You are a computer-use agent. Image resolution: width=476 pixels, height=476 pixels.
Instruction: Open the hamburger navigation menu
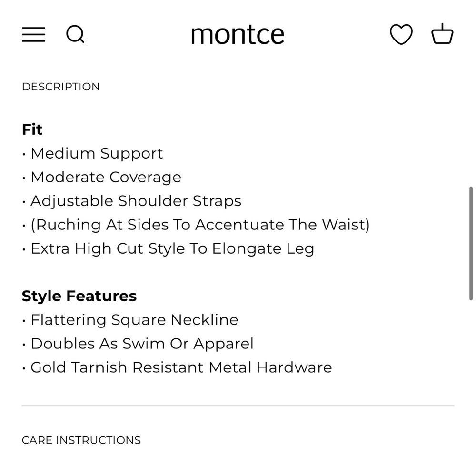point(33,34)
